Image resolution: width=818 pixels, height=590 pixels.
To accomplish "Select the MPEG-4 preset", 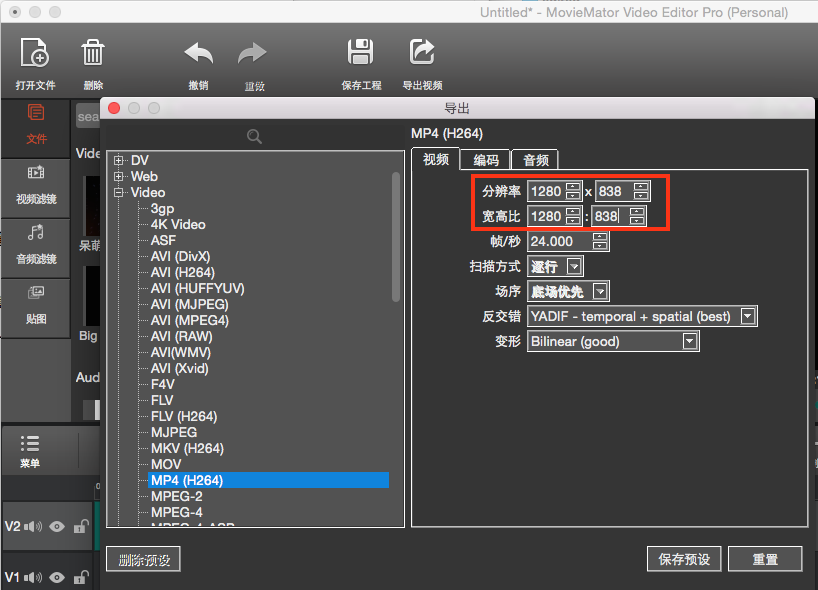I will coord(176,512).
